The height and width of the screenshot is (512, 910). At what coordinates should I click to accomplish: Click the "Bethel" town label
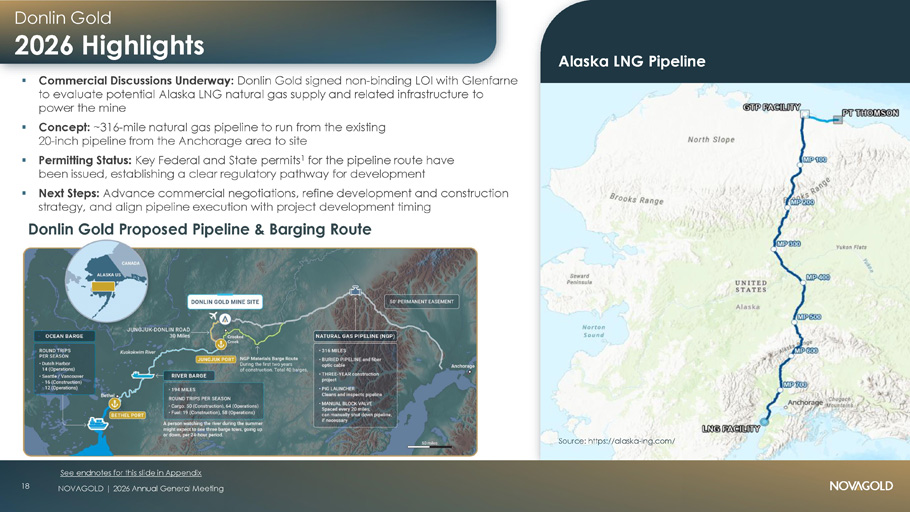108,395
